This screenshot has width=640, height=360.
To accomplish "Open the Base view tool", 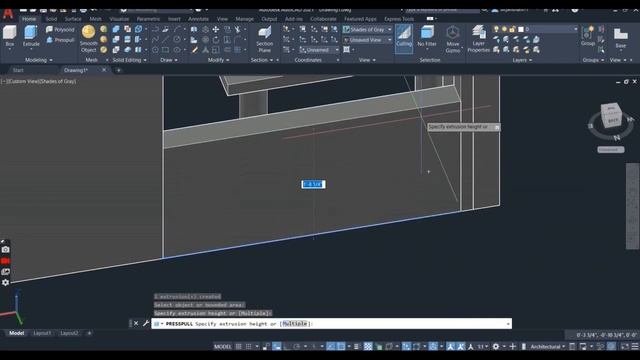I will [620, 38].
